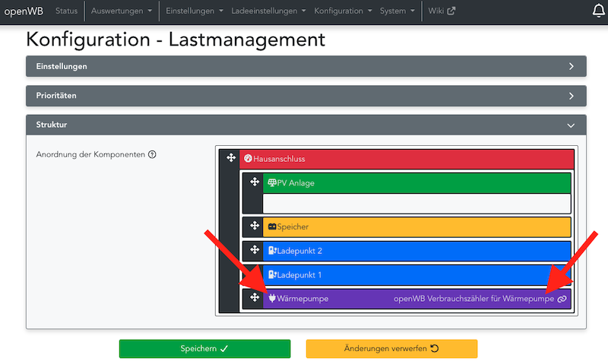Expand the Prioritäten section chevron
608x364 pixels.
click(572, 96)
